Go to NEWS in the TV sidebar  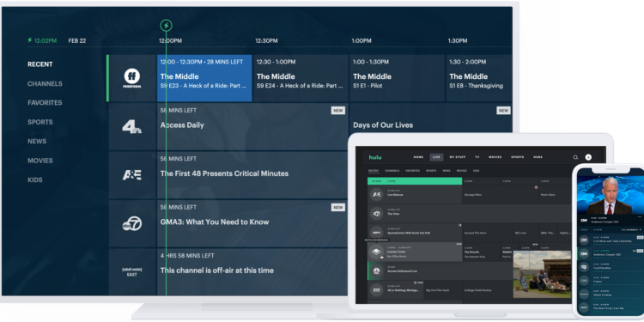pos(37,142)
